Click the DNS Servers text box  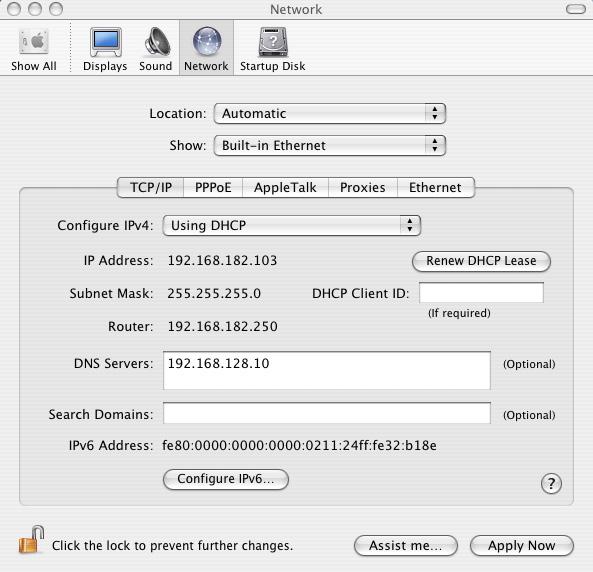tap(327, 370)
